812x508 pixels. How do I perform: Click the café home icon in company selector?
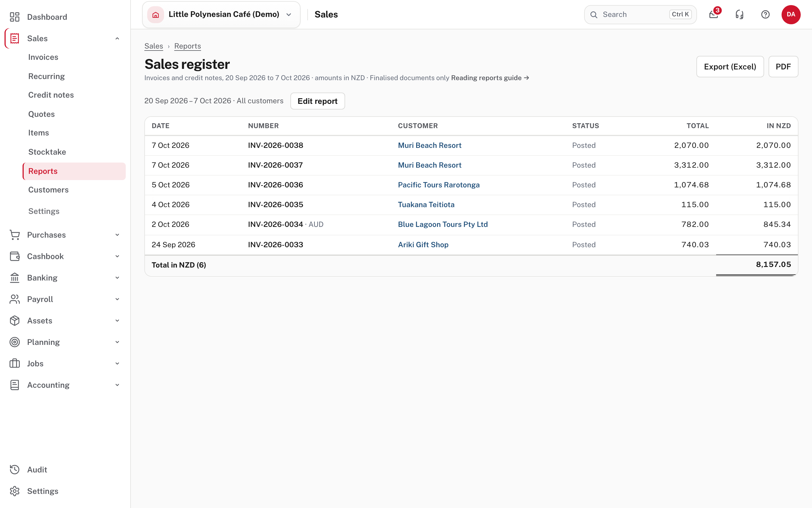pyautogui.click(x=156, y=14)
